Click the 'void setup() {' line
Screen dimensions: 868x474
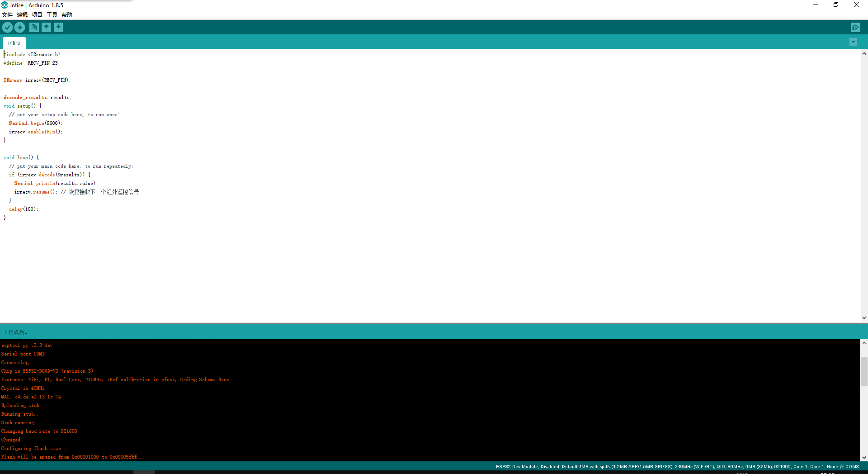[23, 106]
